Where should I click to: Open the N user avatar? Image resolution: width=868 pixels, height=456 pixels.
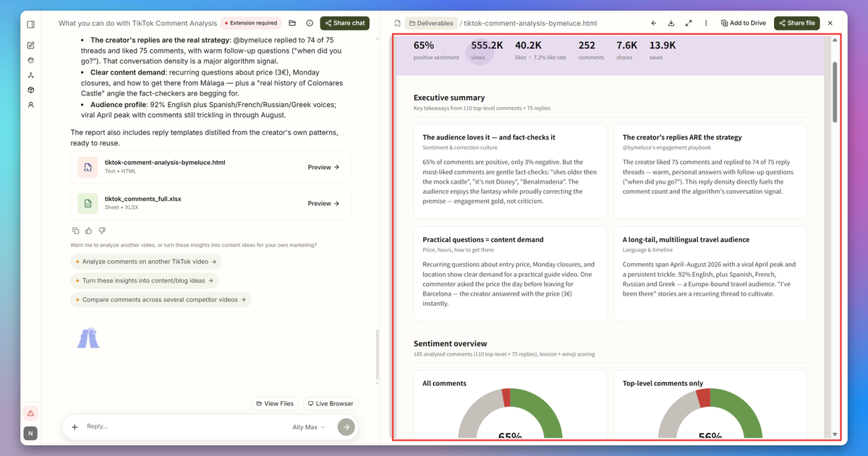click(30, 434)
